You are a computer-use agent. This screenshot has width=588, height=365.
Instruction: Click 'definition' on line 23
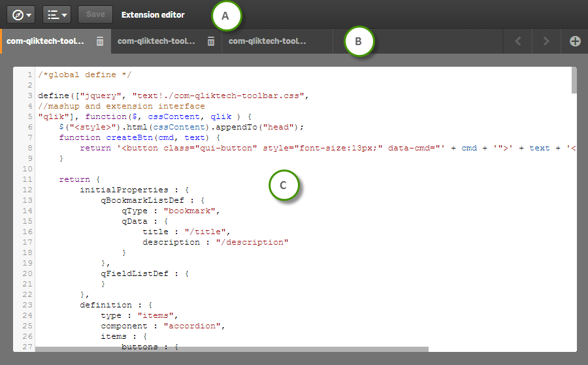[106, 305]
